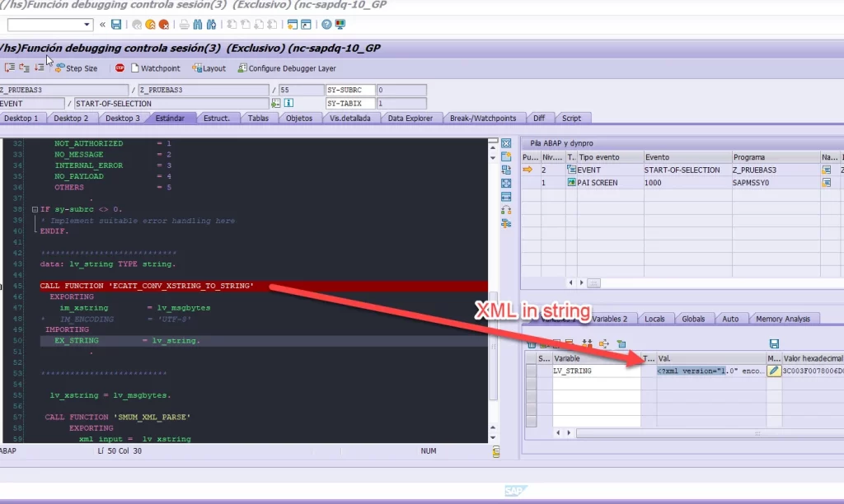Click the Services of tool icon
Image resolution: width=844 pixels, height=504 pixels.
(x=506, y=223)
